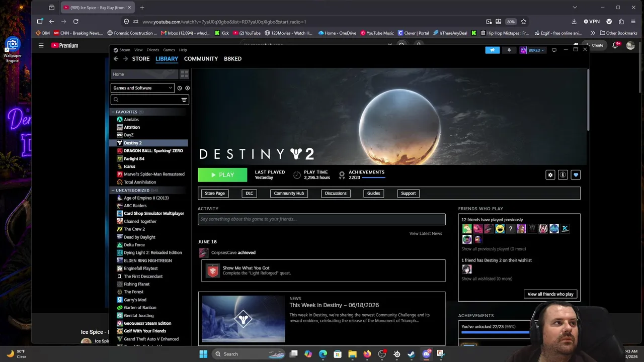Open the Destiny 2 Store Page
The height and width of the screenshot is (362, 644).
click(x=215, y=193)
